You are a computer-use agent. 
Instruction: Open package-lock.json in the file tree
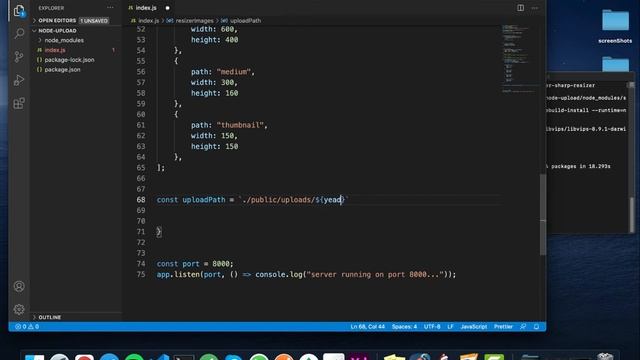coord(69,60)
